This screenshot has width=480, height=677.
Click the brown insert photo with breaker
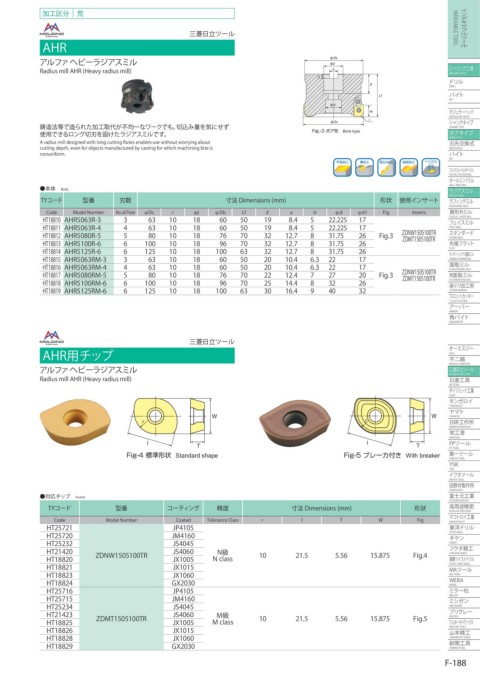tap(295, 422)
